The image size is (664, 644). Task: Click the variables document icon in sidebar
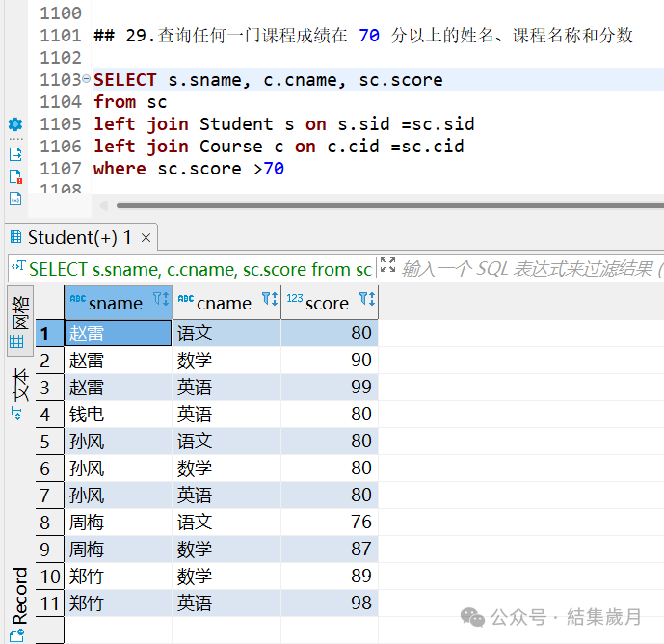coord(15,199)
